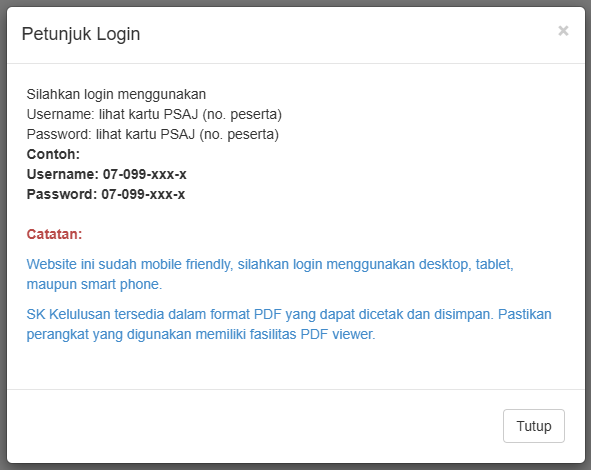Click the bold 'Username:' label in the example

pos(63,174)
